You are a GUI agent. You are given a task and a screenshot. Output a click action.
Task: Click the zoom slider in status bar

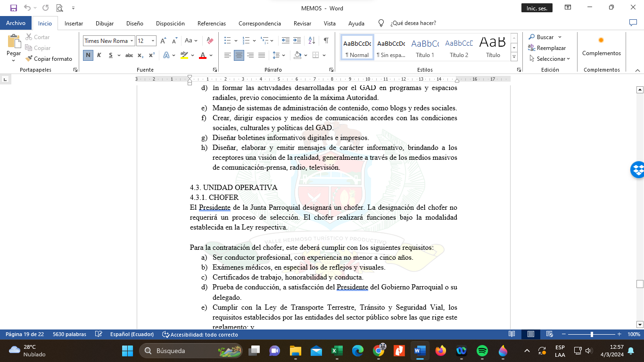(592, 334)
